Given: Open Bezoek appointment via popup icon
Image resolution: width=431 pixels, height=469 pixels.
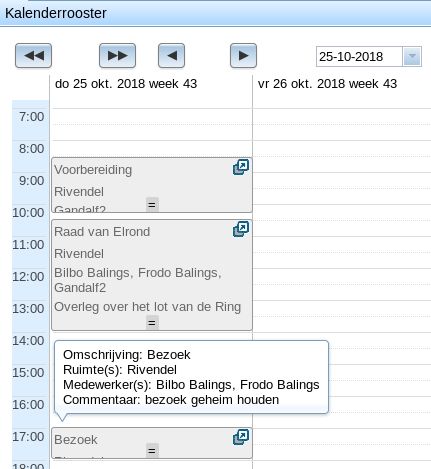Looking at the screenshot, I should (241, 437).
